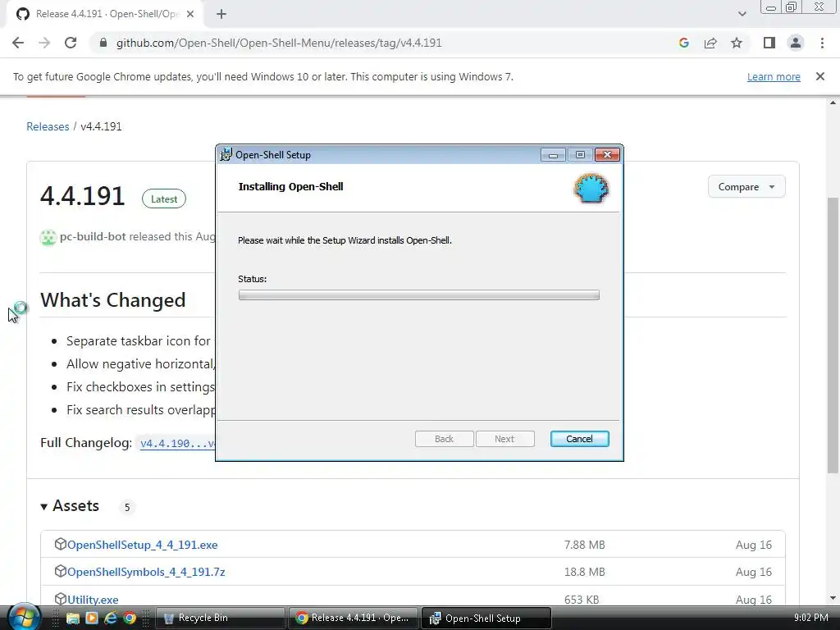Launch Internet Explorer from quick launch
840x630 pixels.
(111, 619)
